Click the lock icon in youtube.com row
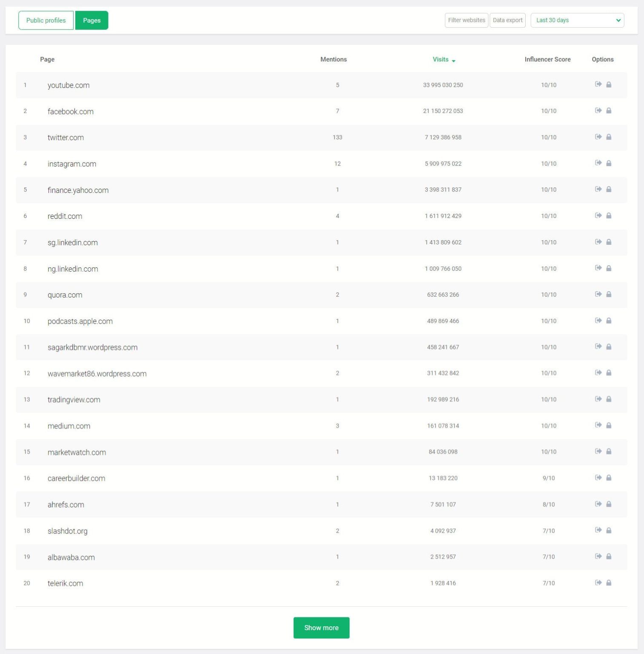This screenshot has height=654, width=644. pyautogui.click(x=609, y=85)
